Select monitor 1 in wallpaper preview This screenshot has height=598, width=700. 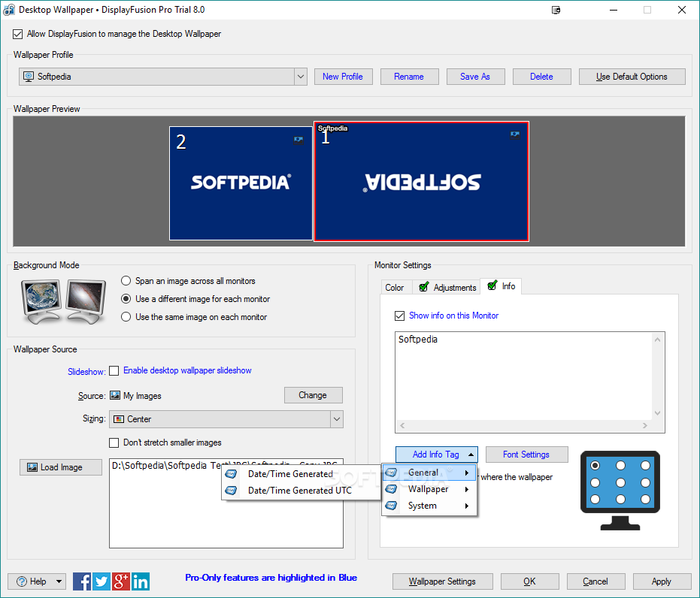pyautogui.click(x=421, y=182)
